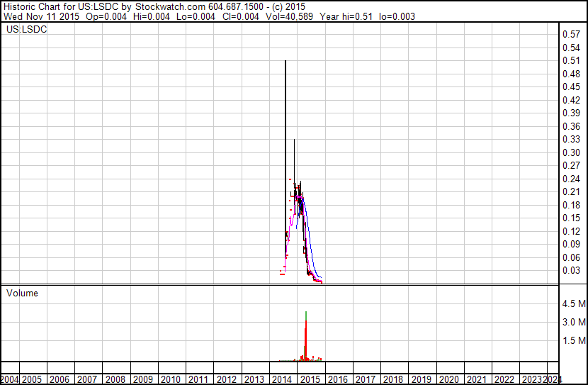Click the 3.0 M volume axis label

click(x=574, y=322)
